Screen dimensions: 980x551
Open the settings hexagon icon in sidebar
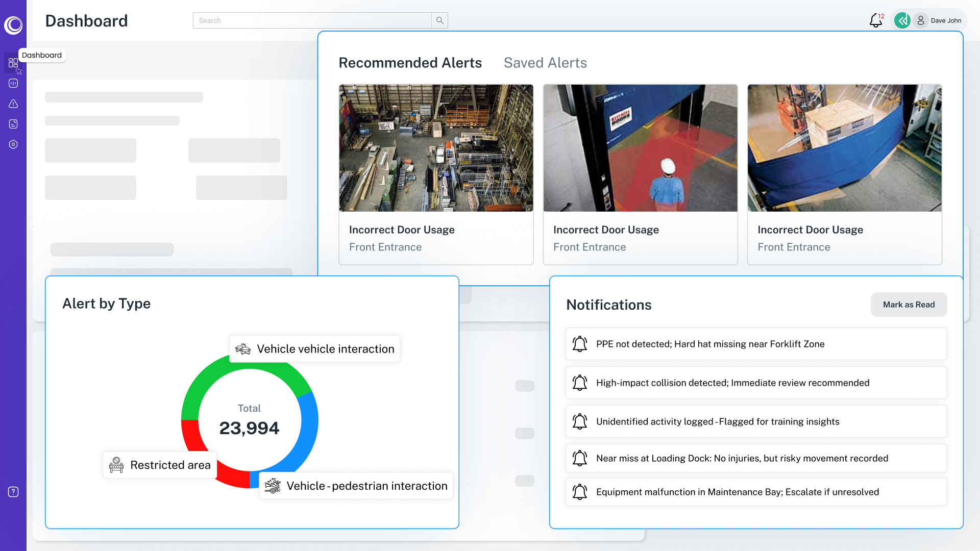coord(13,144)
